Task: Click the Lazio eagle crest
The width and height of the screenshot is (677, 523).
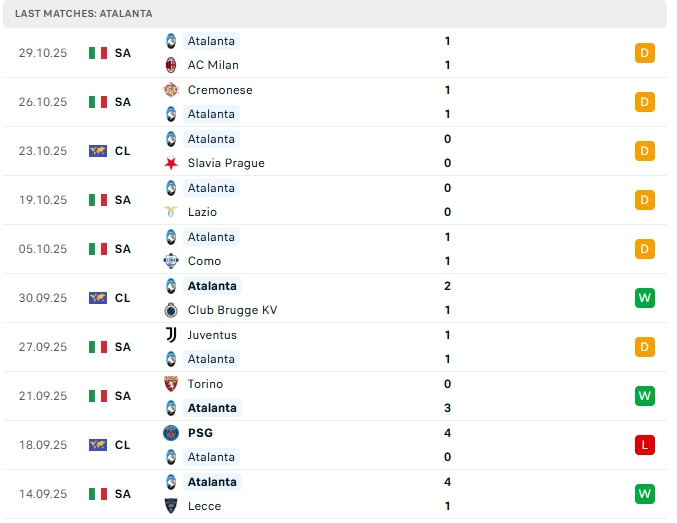Action: click(171, 212)
